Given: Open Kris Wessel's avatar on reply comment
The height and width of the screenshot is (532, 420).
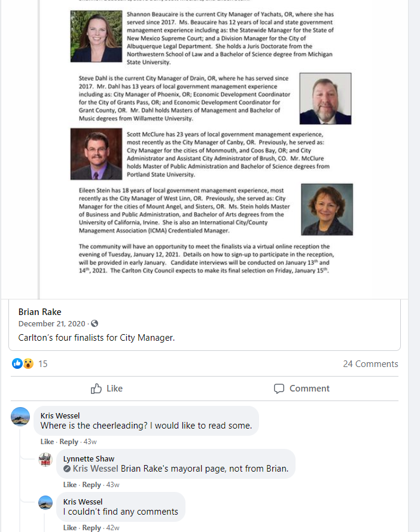Looking at the screenshot, I should [x=45, y=503].
